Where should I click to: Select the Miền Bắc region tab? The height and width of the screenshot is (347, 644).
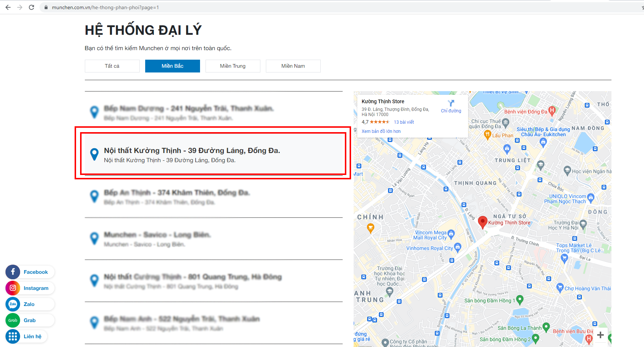pos(173,66)
